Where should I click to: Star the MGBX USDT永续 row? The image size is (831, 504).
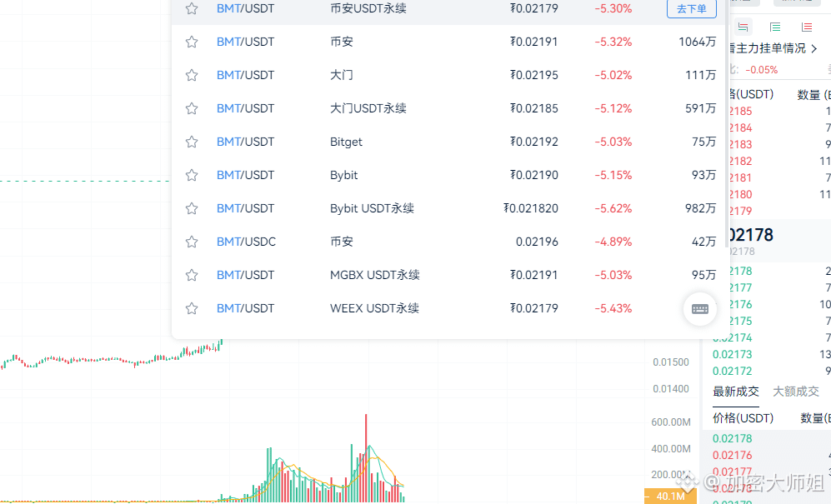pyautogui.click(x=192, y=276)
